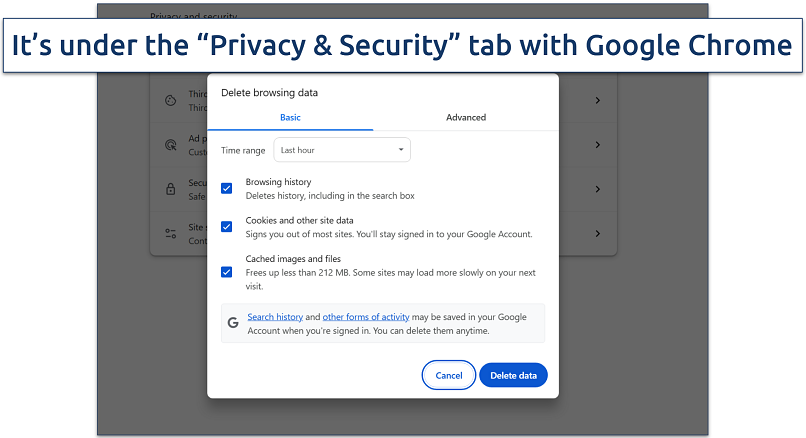Expand the third-party cookies row chevron
Image resolution: width=806 pixels, height=438 pixels.
[597, 101]
